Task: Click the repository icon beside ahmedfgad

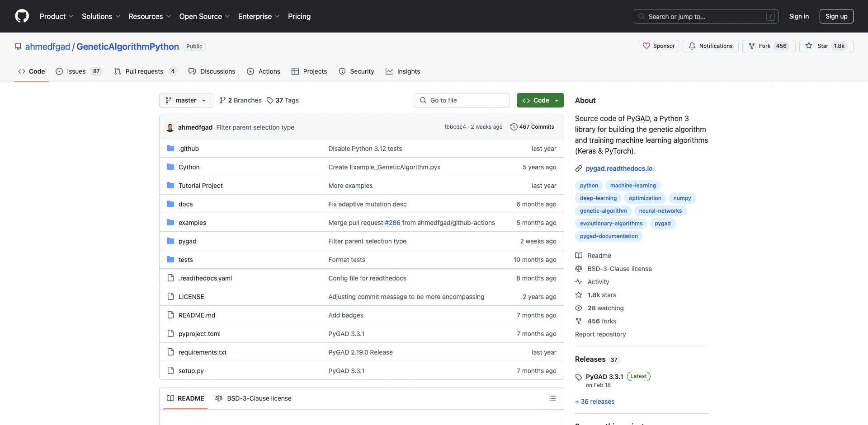Action: tap(18, 47)
